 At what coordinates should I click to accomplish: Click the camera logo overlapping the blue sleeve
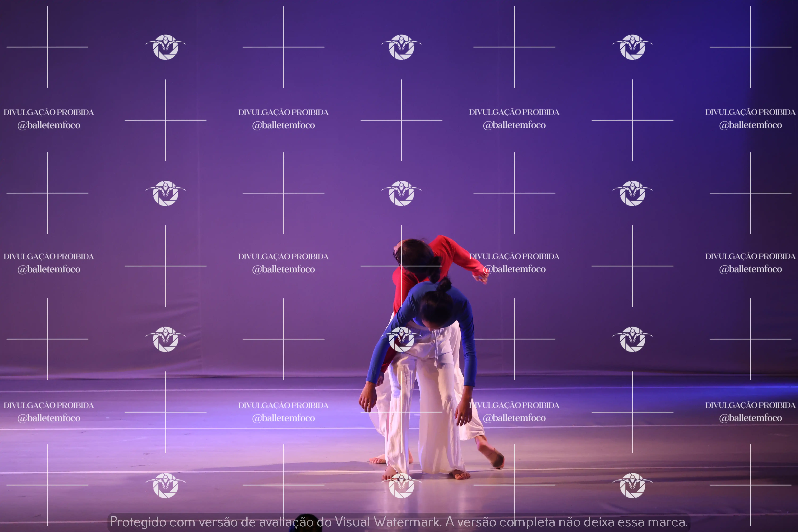click(x=401, y=339)
